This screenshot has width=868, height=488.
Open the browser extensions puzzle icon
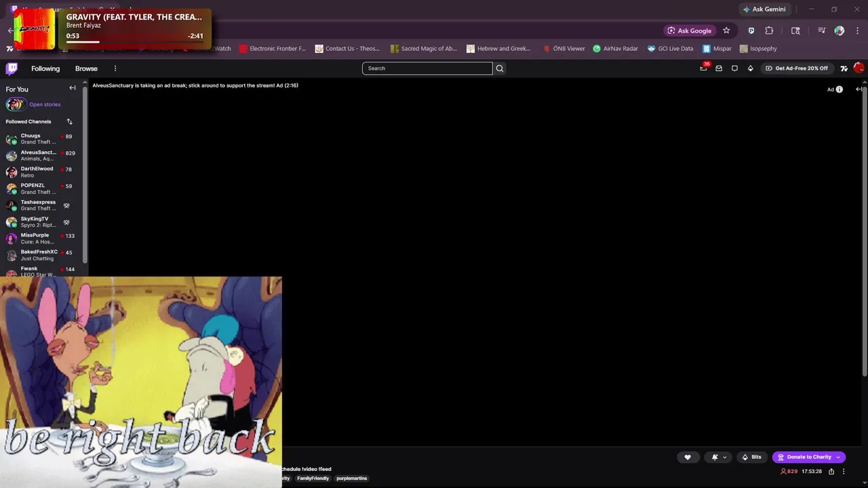[769, 30]
